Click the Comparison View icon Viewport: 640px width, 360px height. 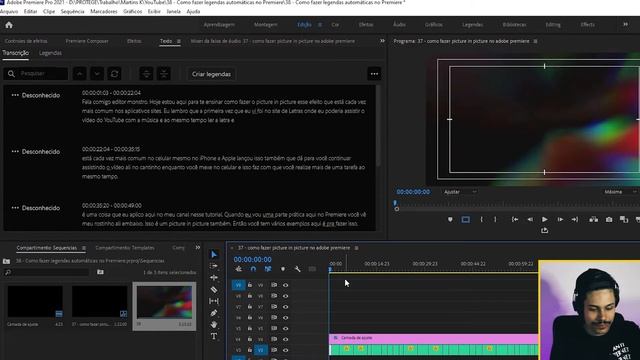tap(624, 220)
